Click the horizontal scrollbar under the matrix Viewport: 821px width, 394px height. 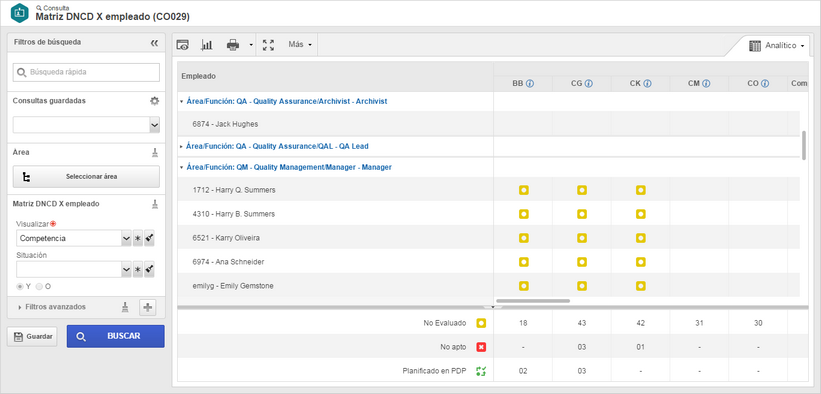tap(533, 301)
